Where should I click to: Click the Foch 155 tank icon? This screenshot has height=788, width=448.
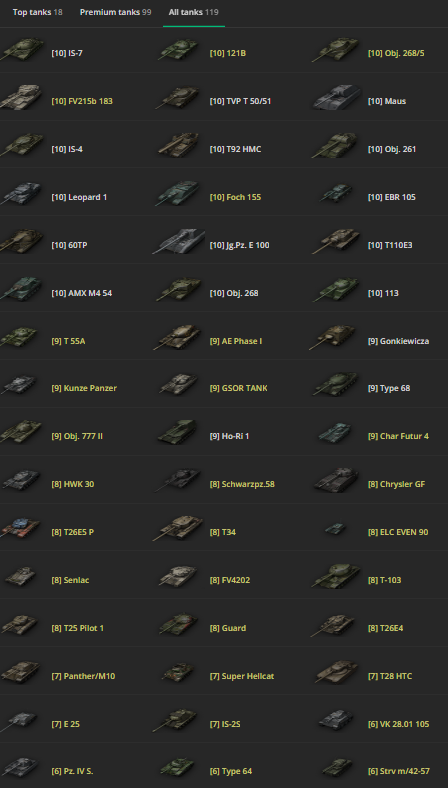click(x=178, y=194)
